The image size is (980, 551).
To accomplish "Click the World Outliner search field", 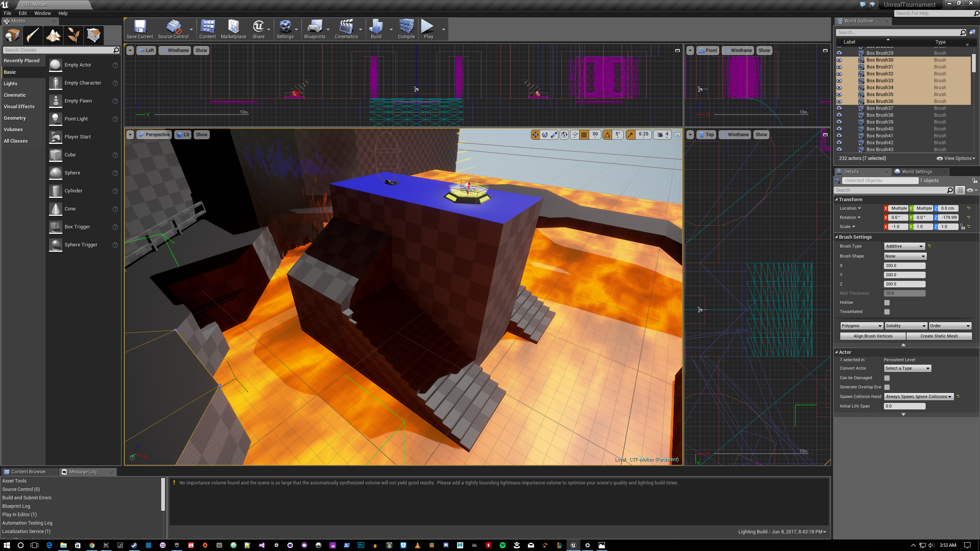I will tap(902, 33).
